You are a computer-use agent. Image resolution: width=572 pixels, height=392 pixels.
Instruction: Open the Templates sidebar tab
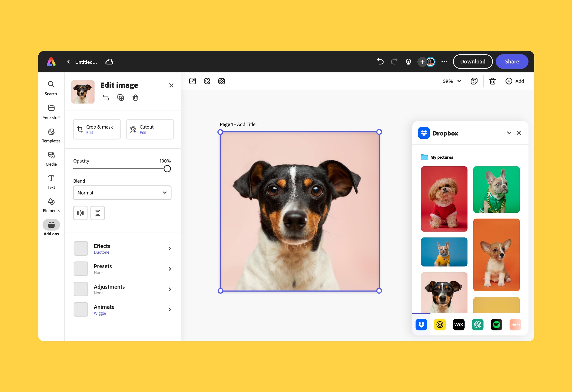point(51,136)
